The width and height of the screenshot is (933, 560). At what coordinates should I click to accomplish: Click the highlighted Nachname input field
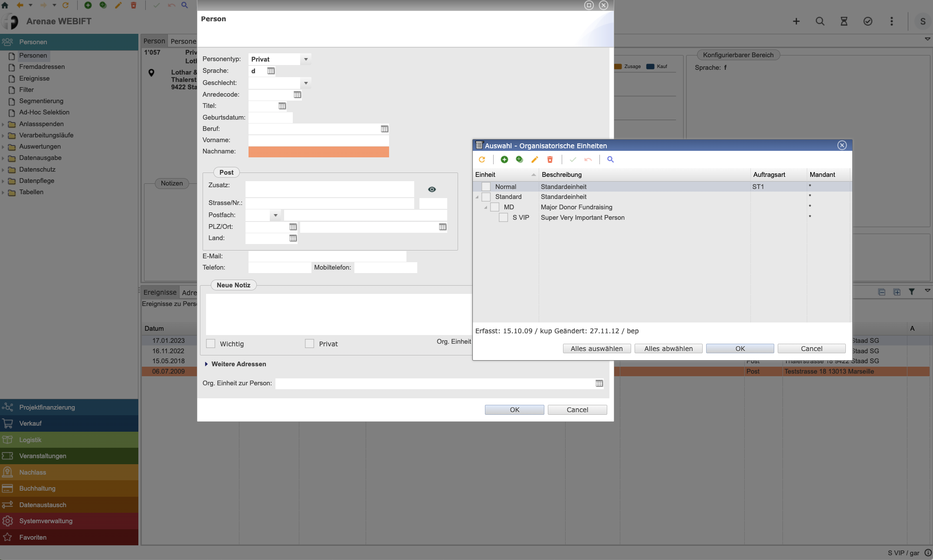[x=318, y=152]
